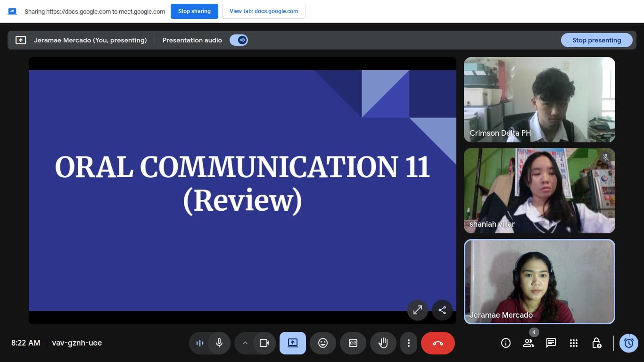Open the activities grid icon
Screen dimensions: 644x362
pyautogui.click(x=574, y=343)
